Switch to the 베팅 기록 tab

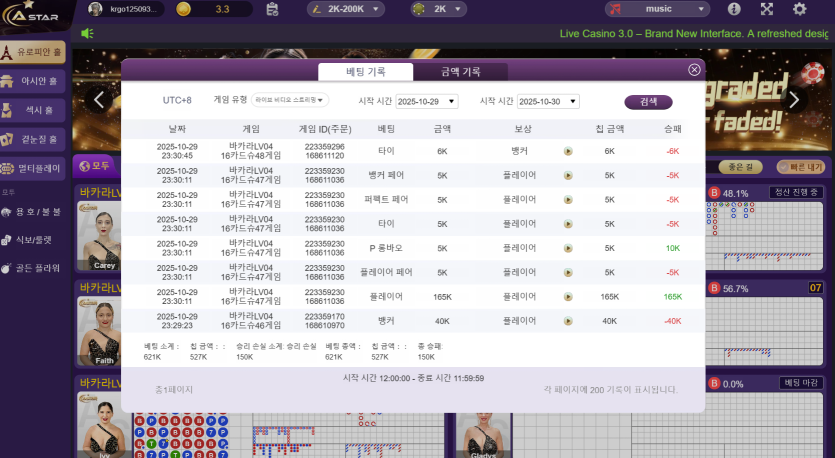[x=365, y=72]
